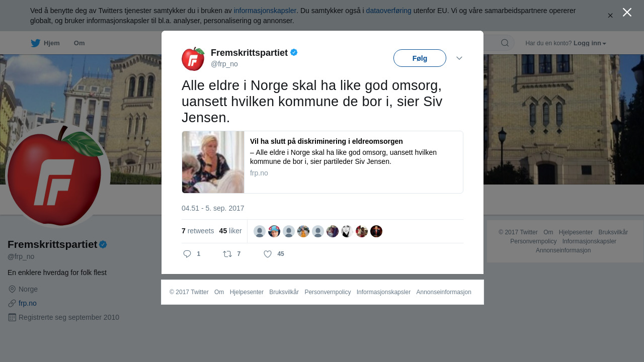Open the dataoverføring link
The height and width of the screenshot is (362, 644).
click(x=388, y=11)
